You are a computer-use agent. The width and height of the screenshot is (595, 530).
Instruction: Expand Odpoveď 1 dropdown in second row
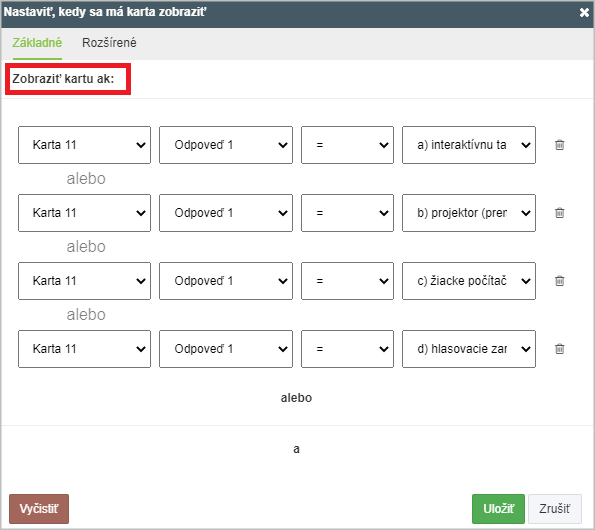coord(226,213)
